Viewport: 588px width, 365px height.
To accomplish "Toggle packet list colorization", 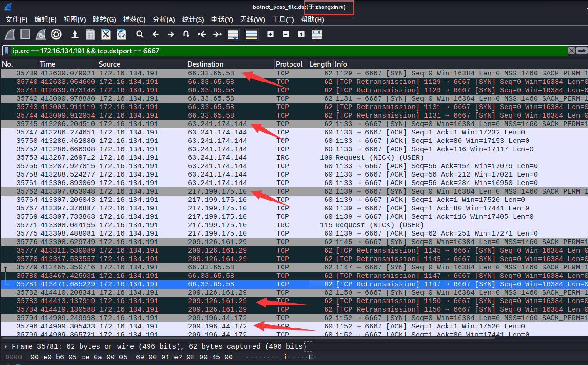I will click(x=252, y=34).
